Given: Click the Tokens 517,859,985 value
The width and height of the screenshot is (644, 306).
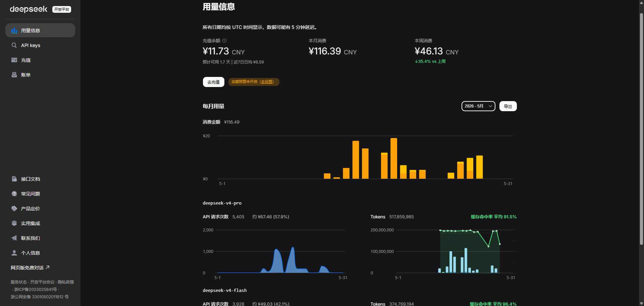Looking at the screenshot, I should (401, 217).
